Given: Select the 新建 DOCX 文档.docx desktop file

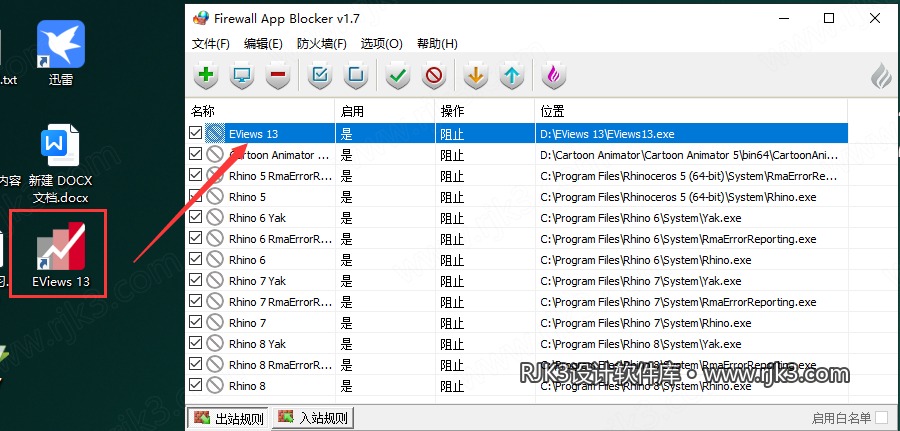Looking at the screenshot, I should 61,165.
